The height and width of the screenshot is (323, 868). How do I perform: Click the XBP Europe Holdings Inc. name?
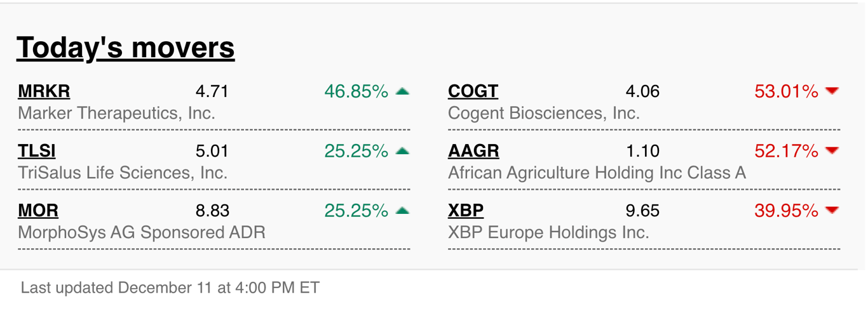[x=548, y=232]
